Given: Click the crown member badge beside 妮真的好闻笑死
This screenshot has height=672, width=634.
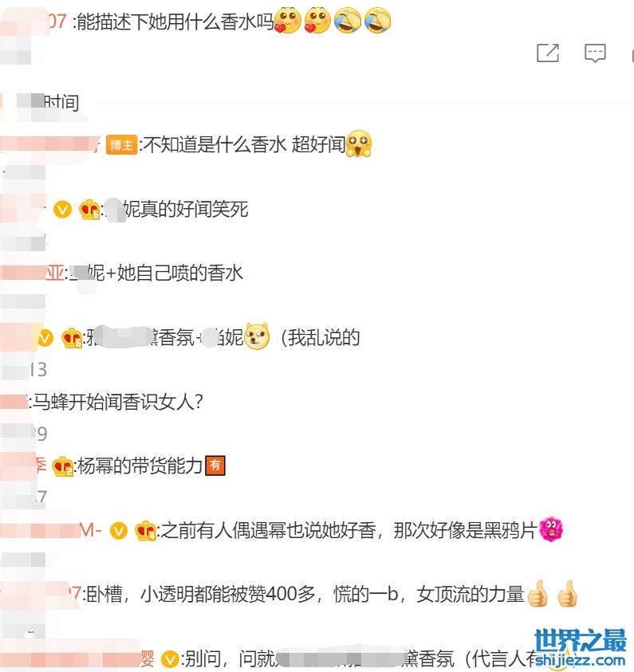Looking at the screenshot, I should pyautogui.click(x=89, y=210).
